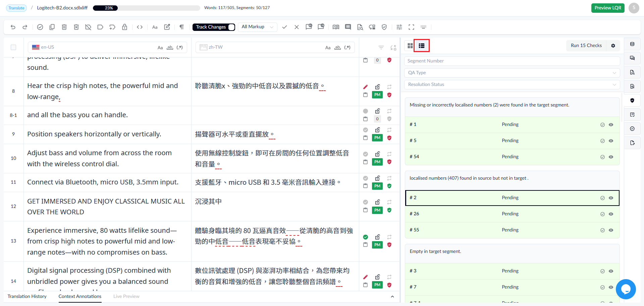The image size is (644, 306).
Task: Open the Context Annotations tab
Action: tap(80, 296)
